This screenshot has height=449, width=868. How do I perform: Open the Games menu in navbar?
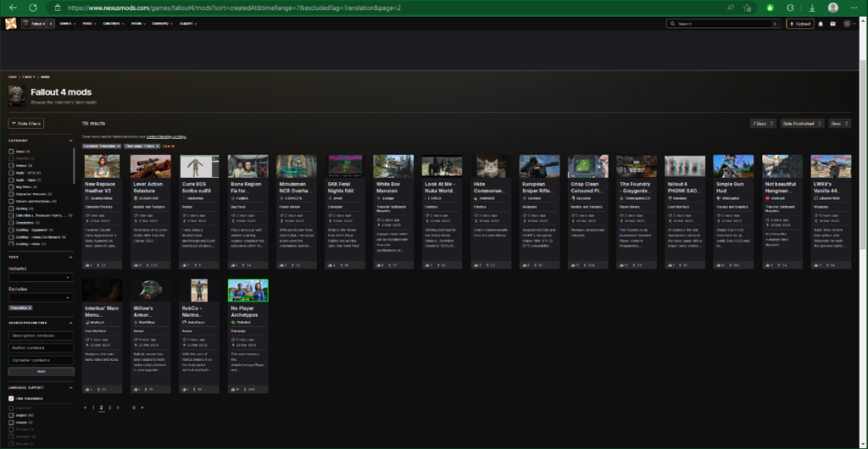coord(68,24)
